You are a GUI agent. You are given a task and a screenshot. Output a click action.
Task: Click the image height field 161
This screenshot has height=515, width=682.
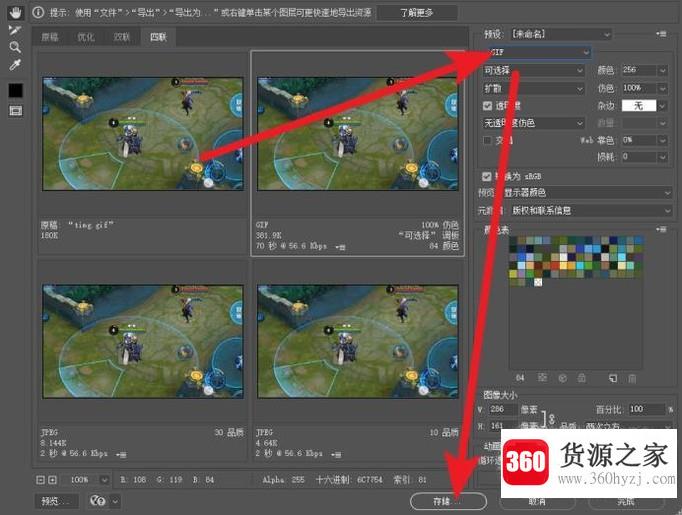(502, 425)
